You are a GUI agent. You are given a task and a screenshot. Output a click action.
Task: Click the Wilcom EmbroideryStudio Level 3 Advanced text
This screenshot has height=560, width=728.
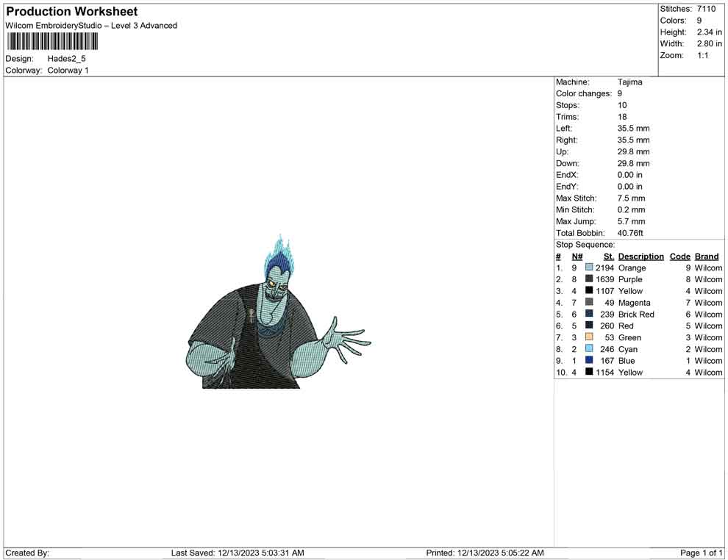(91, 26)
